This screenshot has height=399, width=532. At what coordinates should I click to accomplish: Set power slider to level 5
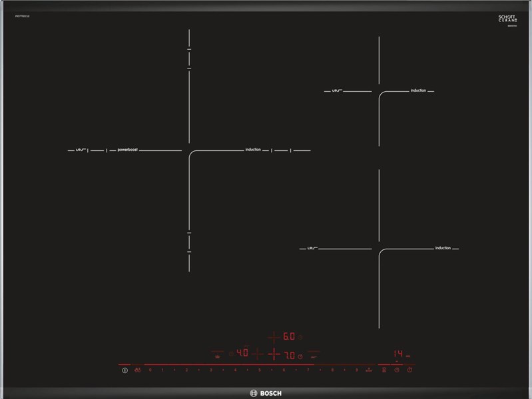(259, 370)
